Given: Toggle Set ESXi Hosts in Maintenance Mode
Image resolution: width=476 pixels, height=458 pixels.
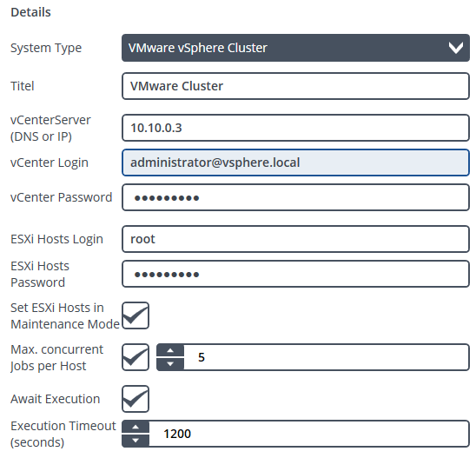Looking at the screenshot, I should coord(136,315).
